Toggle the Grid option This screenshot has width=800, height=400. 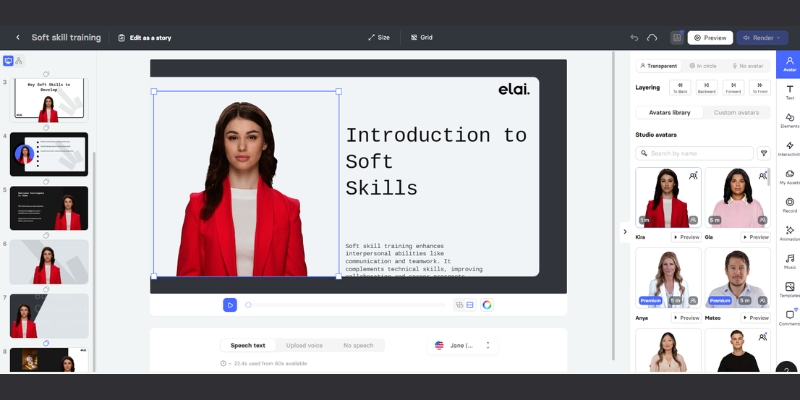click(421, 37)
